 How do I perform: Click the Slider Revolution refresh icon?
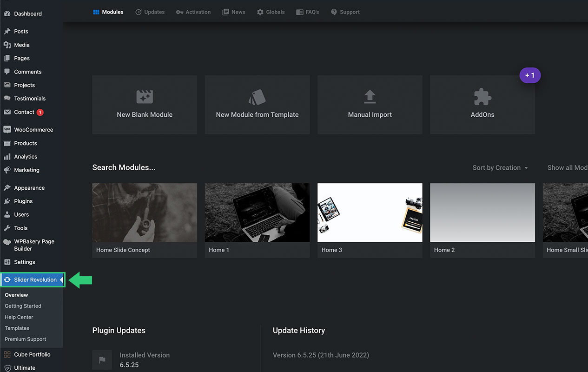7,280
